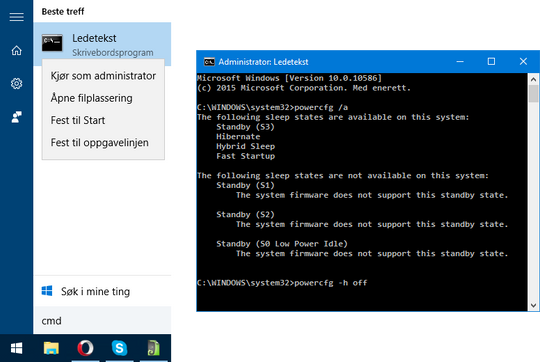Choose Kjør som administrator
This screenshot has width=540, height=362.
click(103, 76)
